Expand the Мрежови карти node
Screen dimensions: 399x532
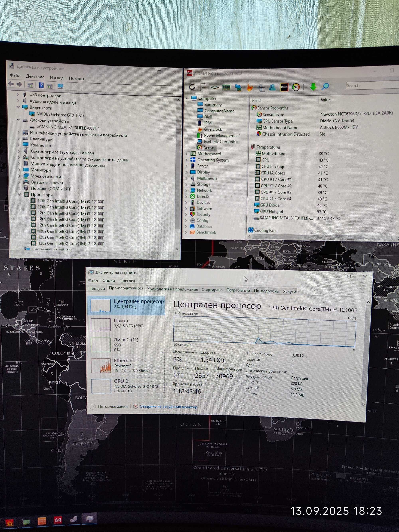(19, 176)
